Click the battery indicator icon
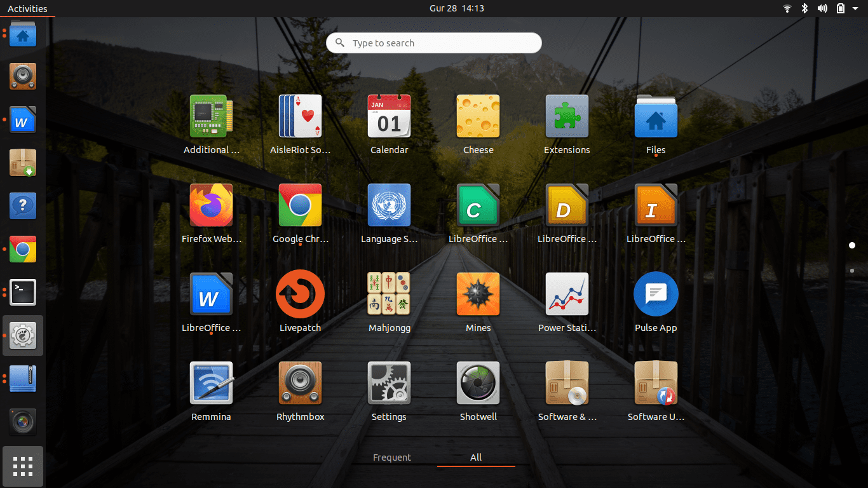Screen dimensions: 868x488 pos(841,8)
